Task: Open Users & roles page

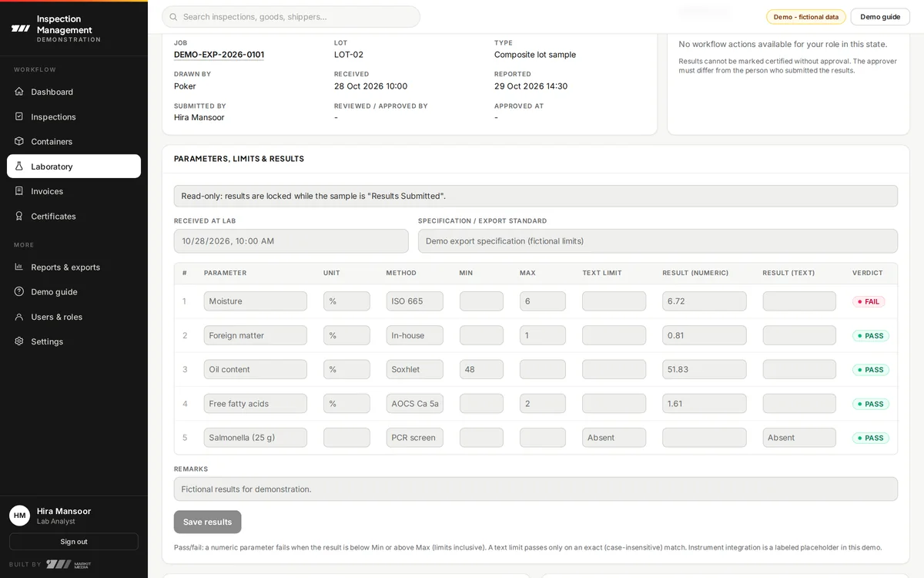Action: click(74, 317)
